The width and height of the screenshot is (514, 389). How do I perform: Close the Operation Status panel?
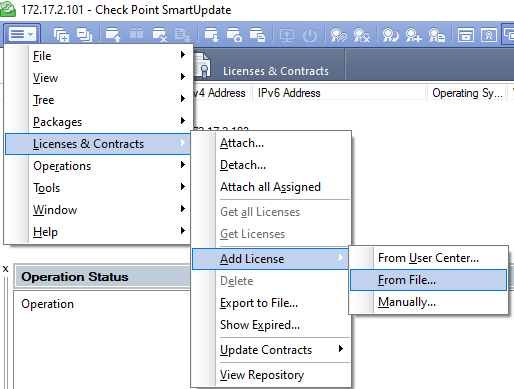coord(5,269)
